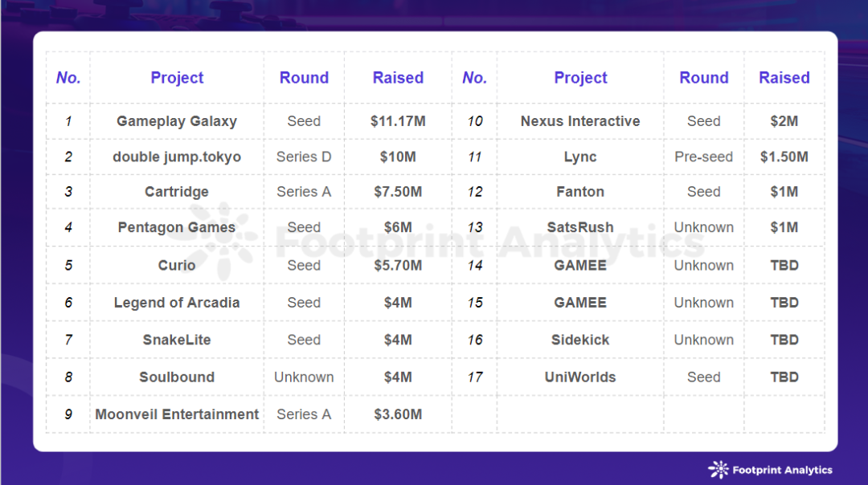Click the Fanton project cell

580,192
